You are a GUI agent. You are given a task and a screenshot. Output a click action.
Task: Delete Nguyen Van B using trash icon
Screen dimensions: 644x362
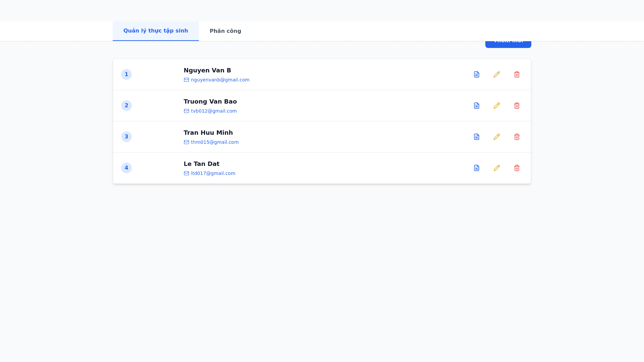pyautogui.click(x=517, y=74)
